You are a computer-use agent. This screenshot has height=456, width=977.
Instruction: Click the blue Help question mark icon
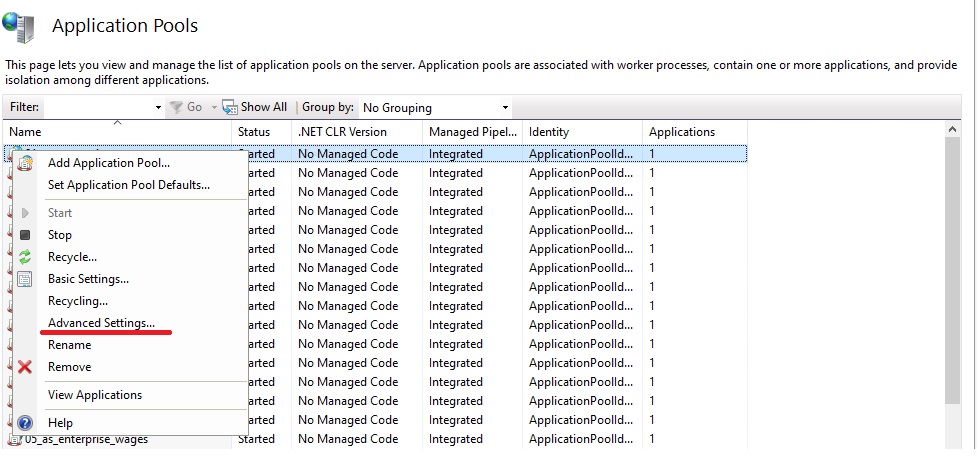pyautogui.click(x=25, y=423)
